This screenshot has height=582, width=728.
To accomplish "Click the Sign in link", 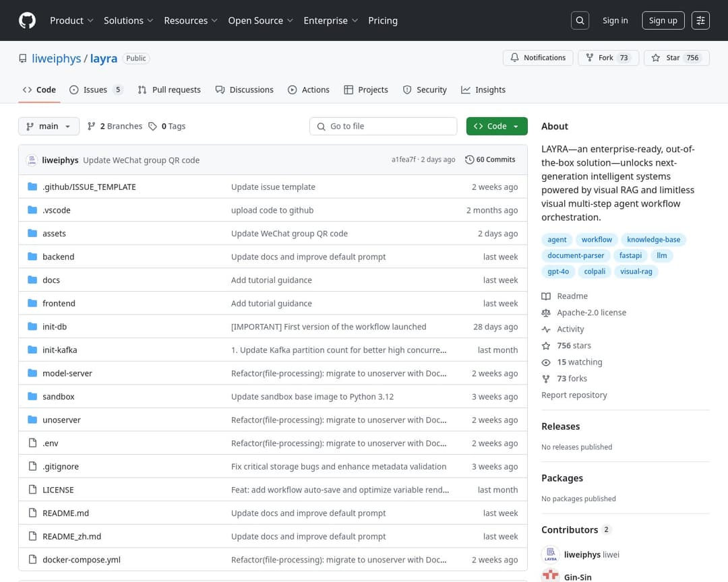I will (x=615, y=20).
